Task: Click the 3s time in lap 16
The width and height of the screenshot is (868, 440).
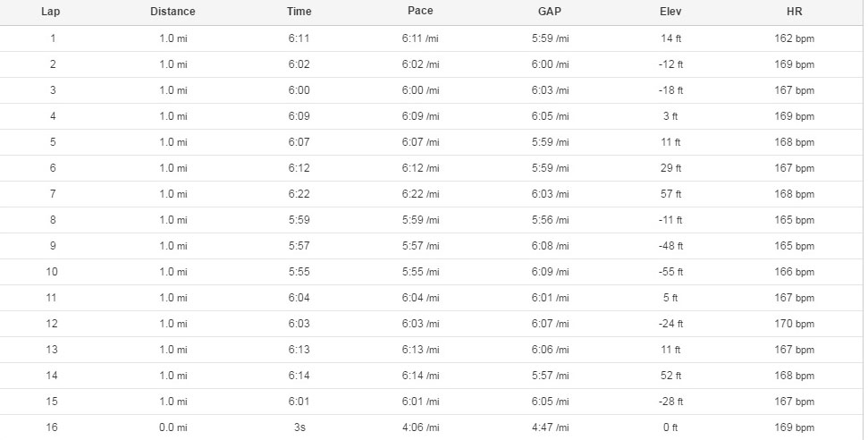Action: pyautogui.click(x=299, y=427)
